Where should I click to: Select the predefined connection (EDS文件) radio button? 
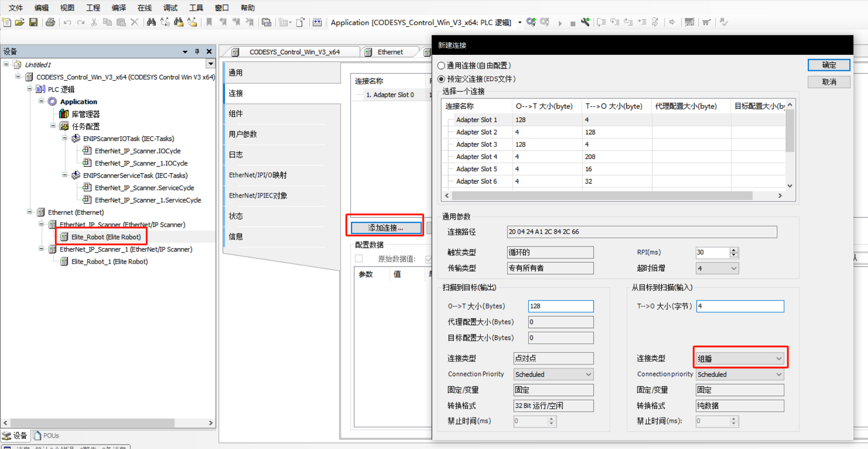pos(441,79)
